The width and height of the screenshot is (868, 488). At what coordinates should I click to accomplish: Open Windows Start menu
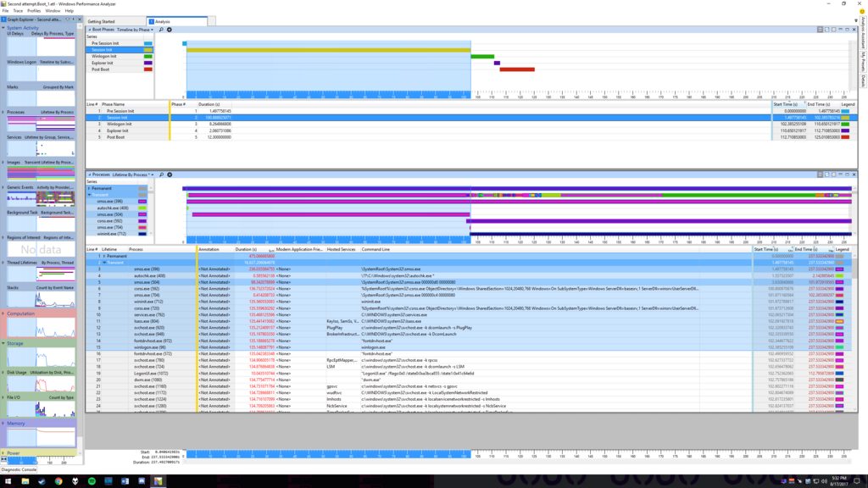pos(8,481)
